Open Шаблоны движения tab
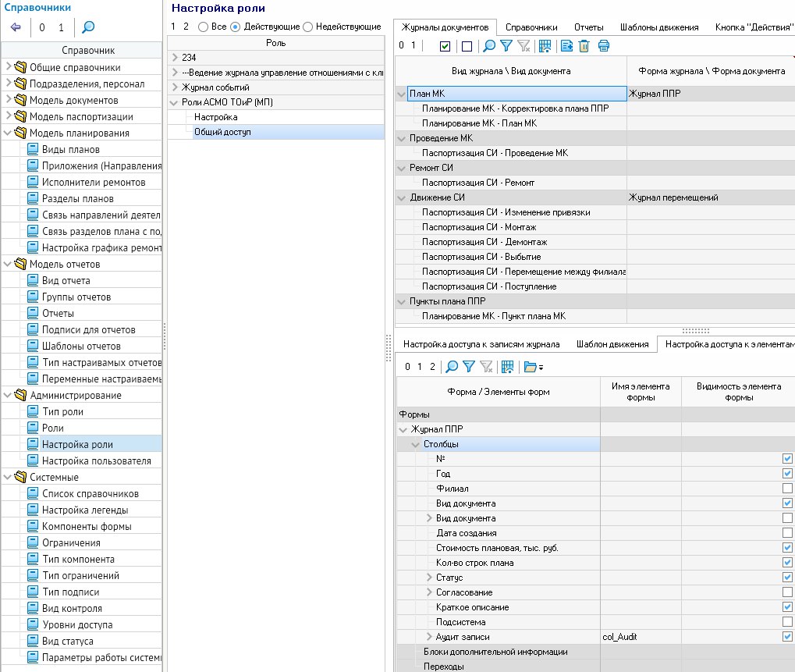The height and width of the screenshot is (672, 795). pos(659,27)
